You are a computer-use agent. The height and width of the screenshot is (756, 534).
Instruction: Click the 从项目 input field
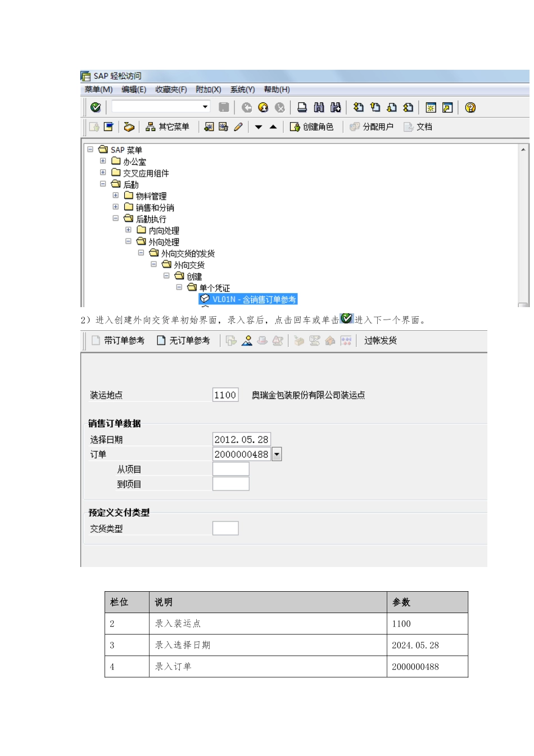231,469
